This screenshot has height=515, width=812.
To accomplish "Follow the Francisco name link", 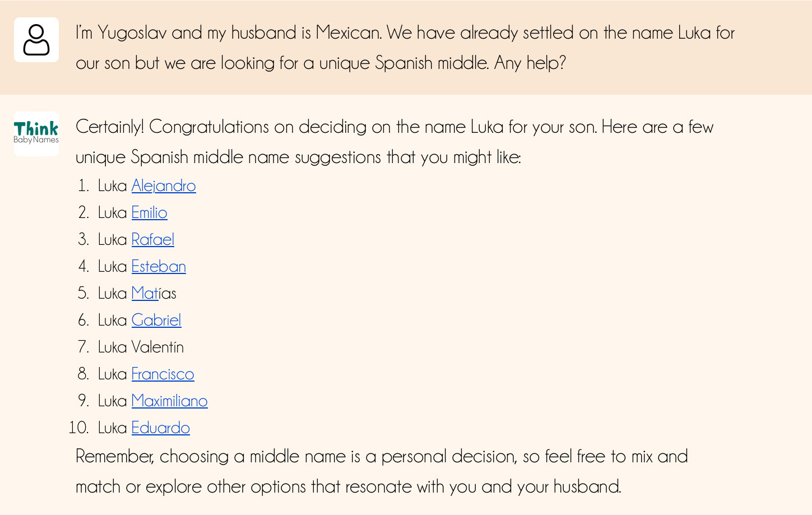I will coord(163,374).
